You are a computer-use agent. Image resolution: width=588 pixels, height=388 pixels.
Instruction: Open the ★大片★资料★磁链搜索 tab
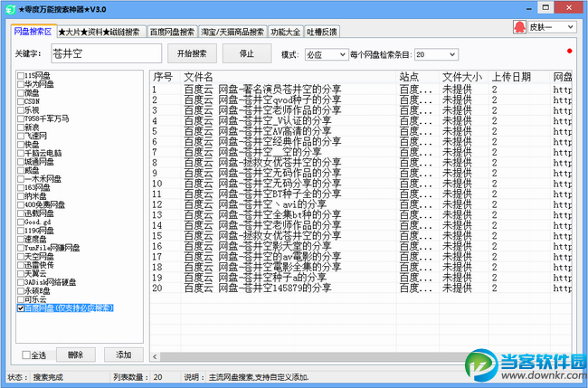(101, 33)
